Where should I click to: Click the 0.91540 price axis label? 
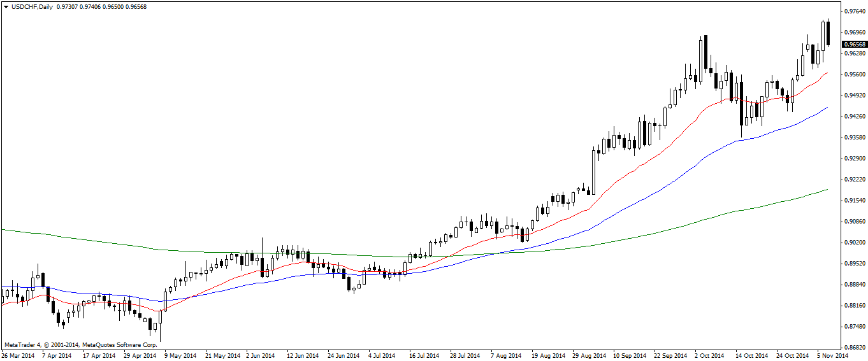(855, 201)
